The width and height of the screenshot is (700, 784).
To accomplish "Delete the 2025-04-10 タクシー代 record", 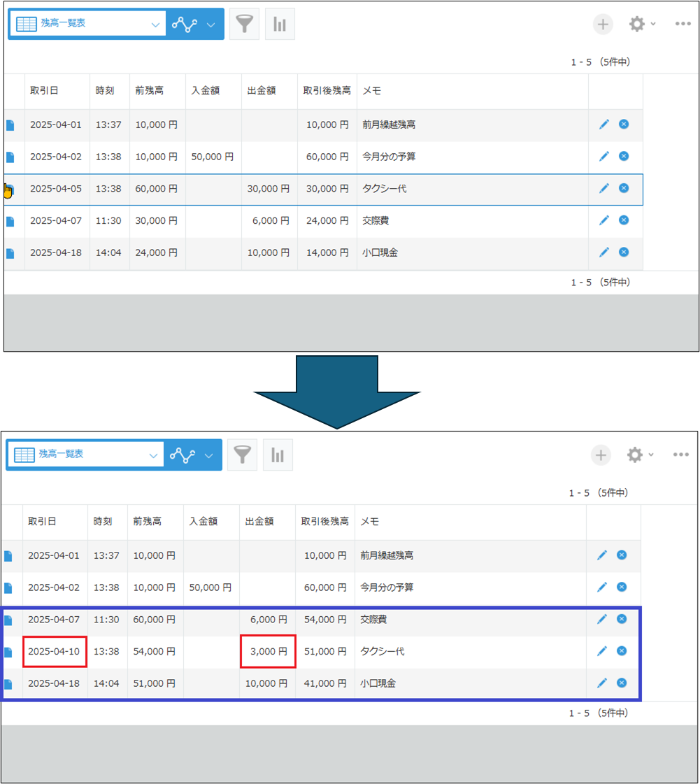I will tap(621, 651).
